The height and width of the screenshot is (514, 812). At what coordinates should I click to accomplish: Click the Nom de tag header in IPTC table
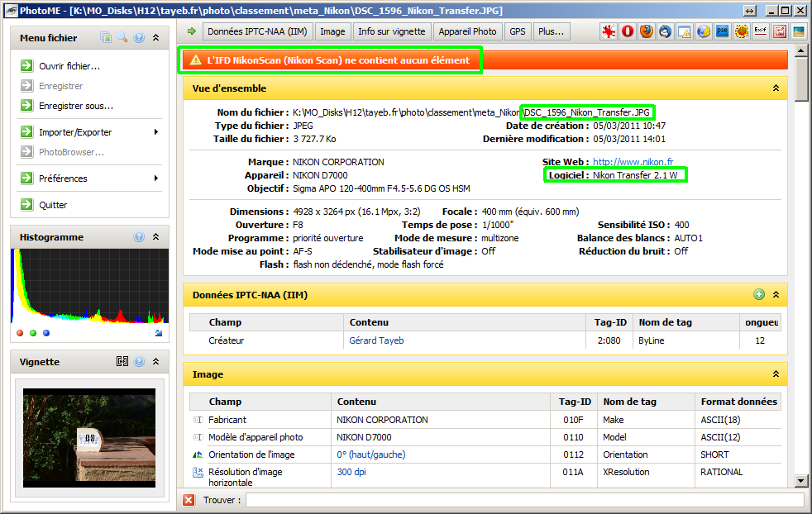685,322
